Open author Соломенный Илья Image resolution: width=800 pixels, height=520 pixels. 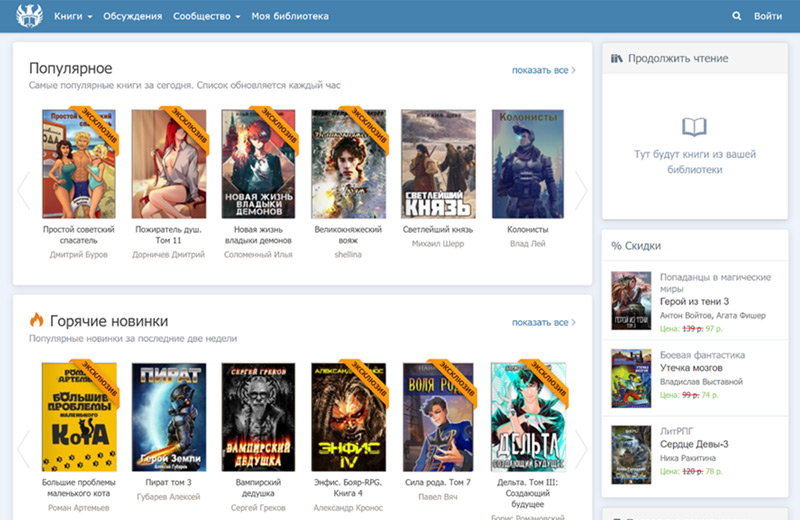tap(258, 255)
